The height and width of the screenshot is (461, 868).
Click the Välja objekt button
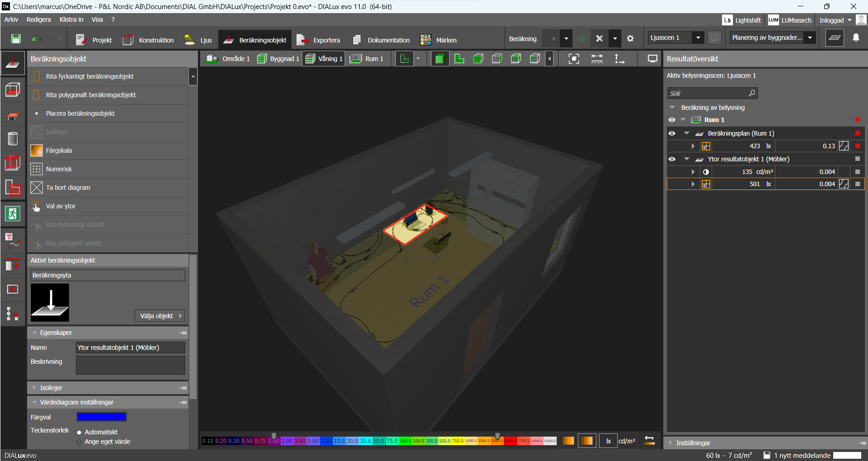click(160, 316)
